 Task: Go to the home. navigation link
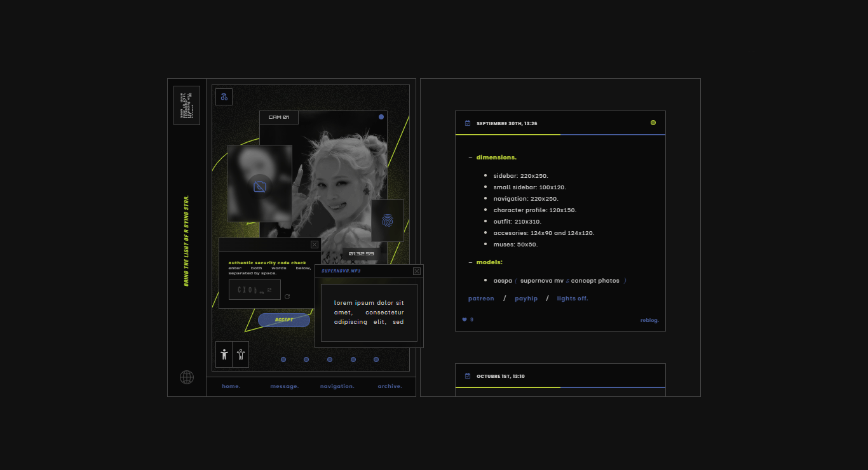231,386
